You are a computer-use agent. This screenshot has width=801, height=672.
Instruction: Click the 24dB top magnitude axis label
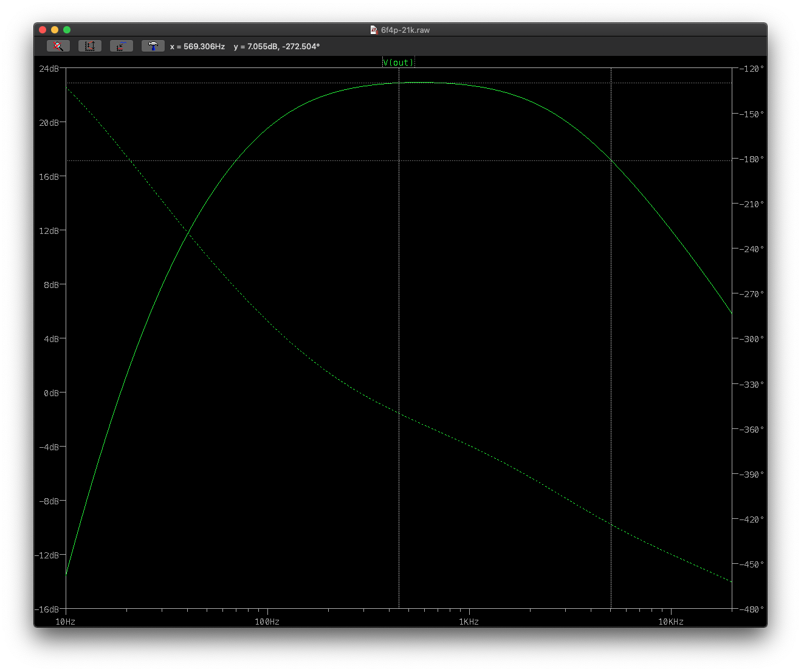(x=49, y=69)
